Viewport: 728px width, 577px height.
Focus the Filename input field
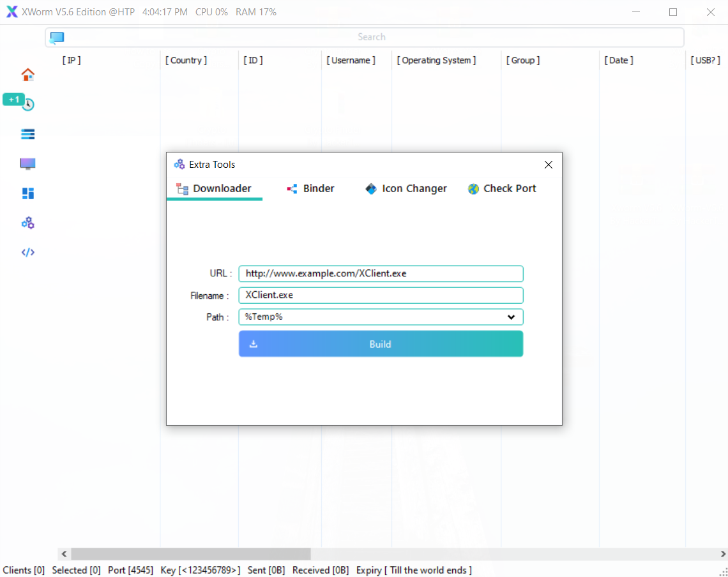click(381, 296)
